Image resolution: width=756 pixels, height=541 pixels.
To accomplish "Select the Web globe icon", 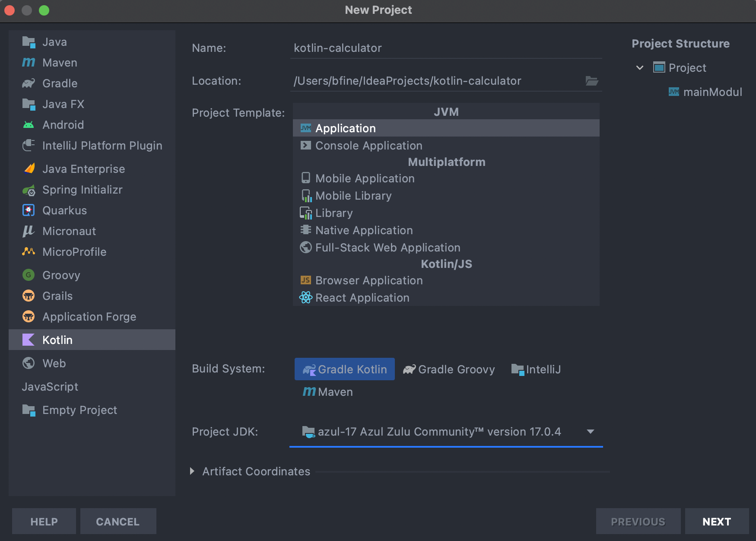I will [29, 363].
